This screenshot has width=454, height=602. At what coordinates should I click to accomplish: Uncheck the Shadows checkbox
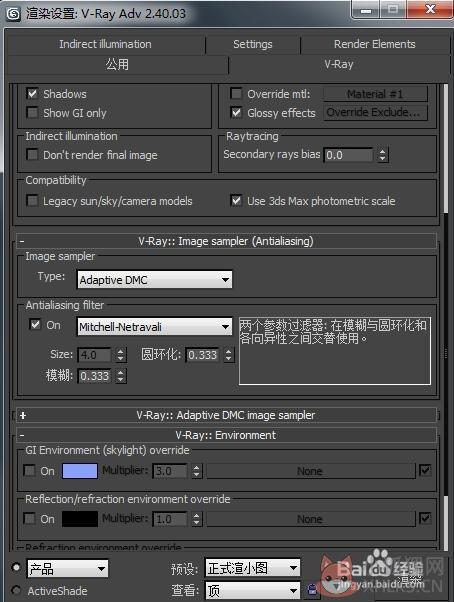(33, 93)
